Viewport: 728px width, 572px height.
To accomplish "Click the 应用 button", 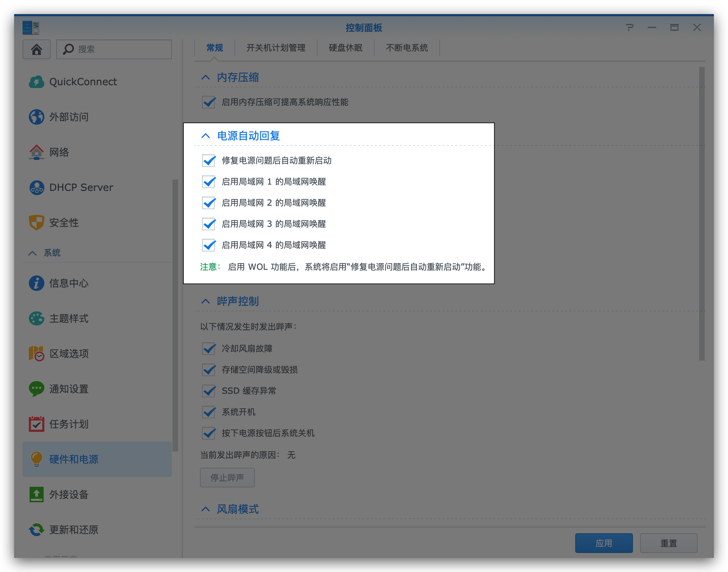I will 604,543.
